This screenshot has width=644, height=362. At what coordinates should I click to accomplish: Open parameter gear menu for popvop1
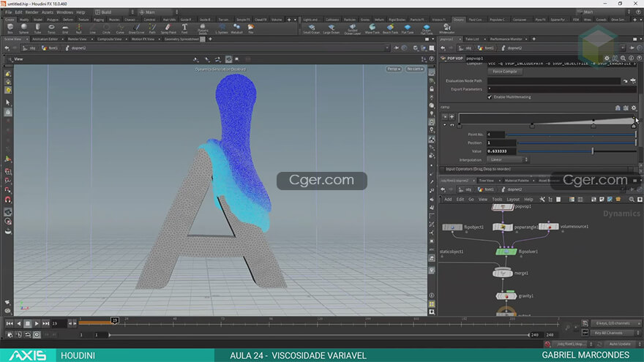tap(607, 59)
